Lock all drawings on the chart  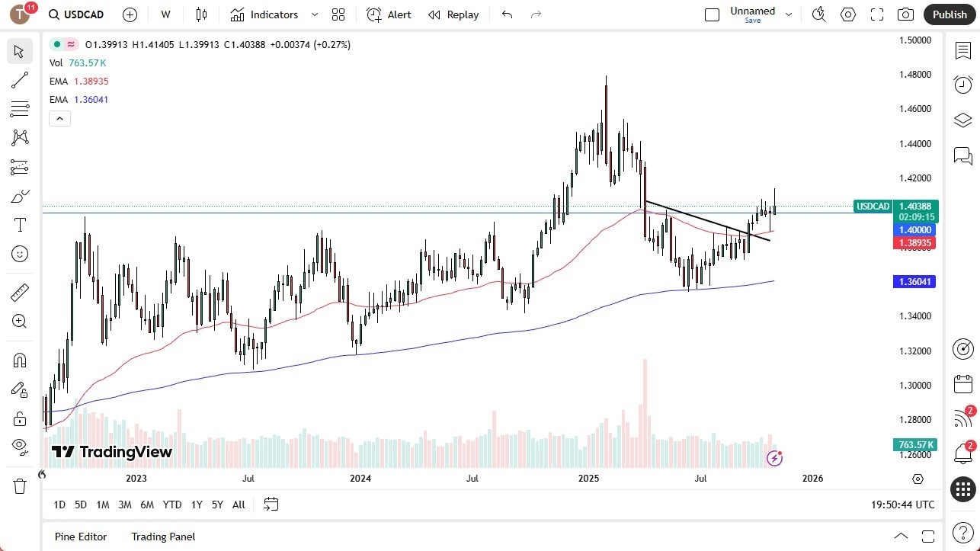click(19, 418)
